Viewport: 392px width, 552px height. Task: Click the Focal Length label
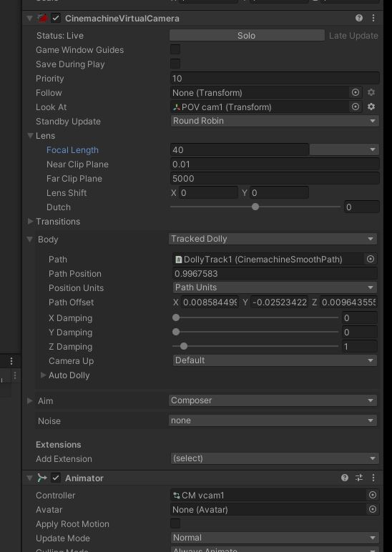(x=72, y=150)
